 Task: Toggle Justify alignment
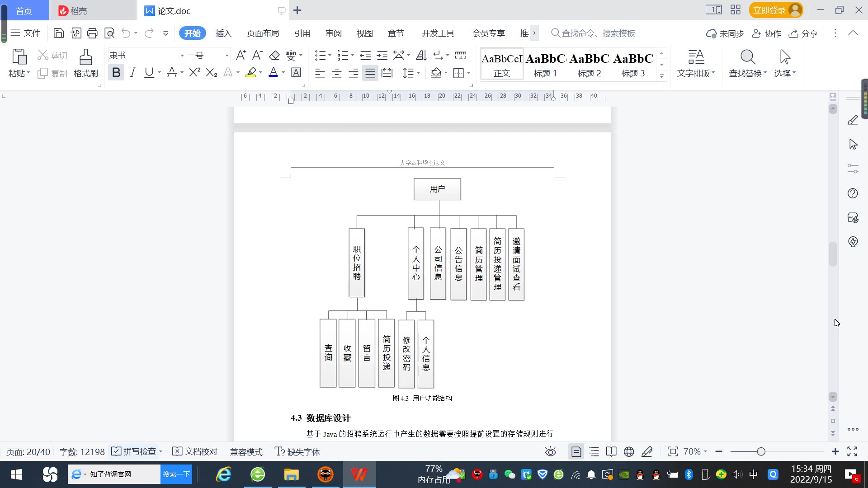[370, 73]
